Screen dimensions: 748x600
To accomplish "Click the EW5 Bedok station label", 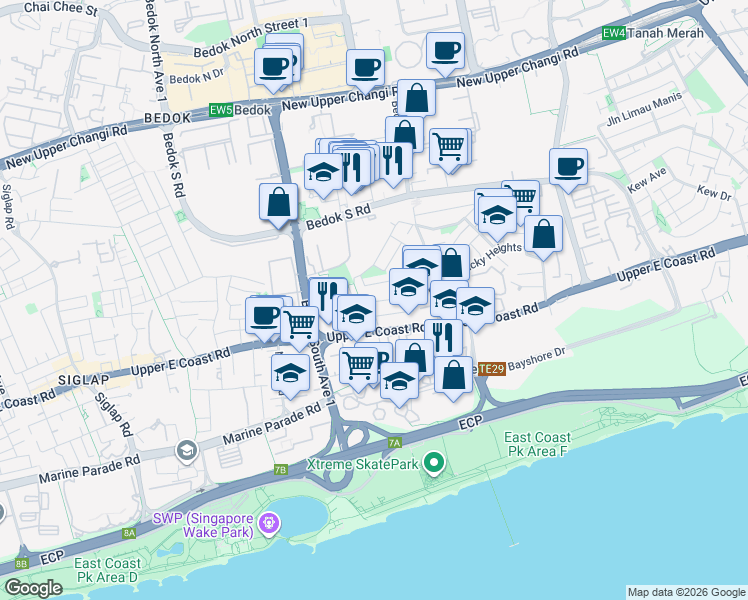I will tap(240, 110).
